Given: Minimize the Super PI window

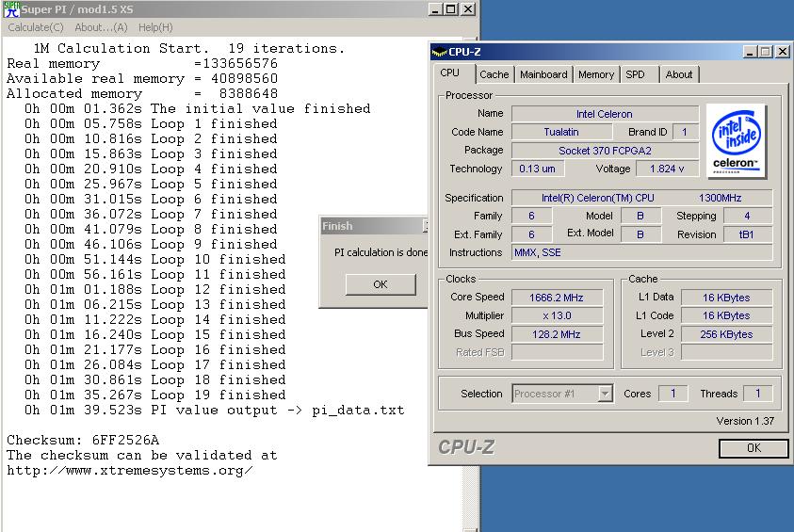Looking at the screenshot, I should pos(435,9).
